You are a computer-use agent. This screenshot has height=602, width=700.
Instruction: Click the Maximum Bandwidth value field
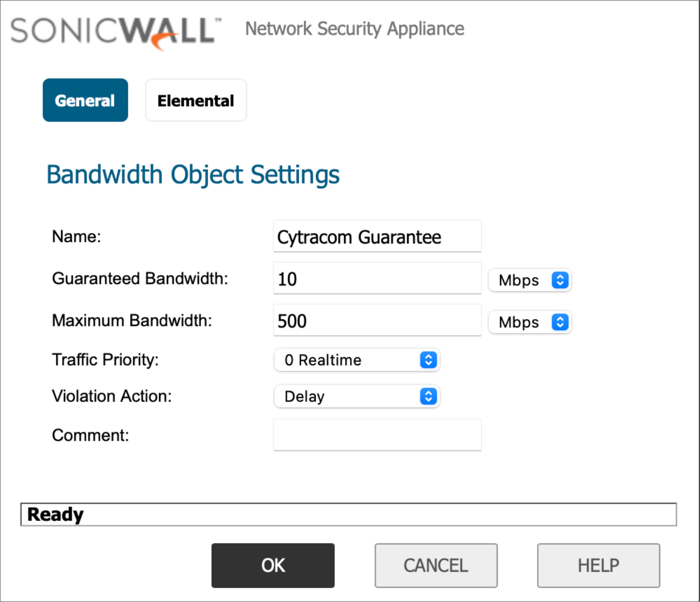(377, 321)
